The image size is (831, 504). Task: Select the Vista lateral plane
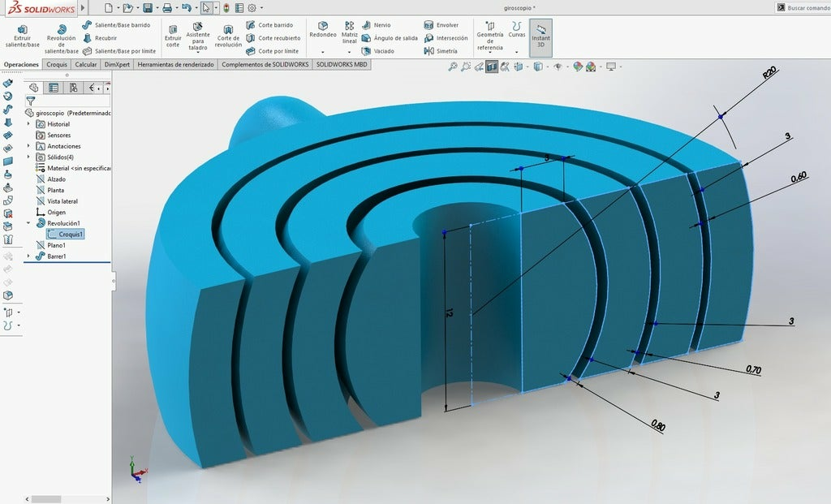pos(57,200)
